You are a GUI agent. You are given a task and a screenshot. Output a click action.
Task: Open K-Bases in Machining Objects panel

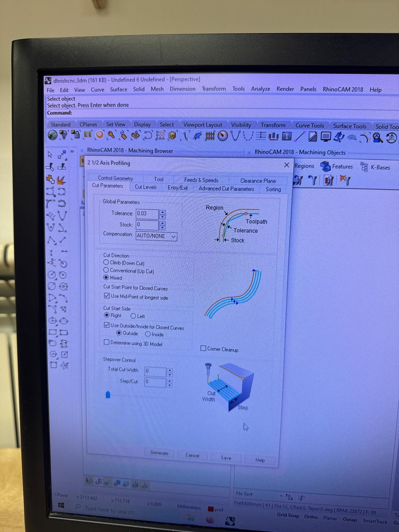[x=375, y=167]
